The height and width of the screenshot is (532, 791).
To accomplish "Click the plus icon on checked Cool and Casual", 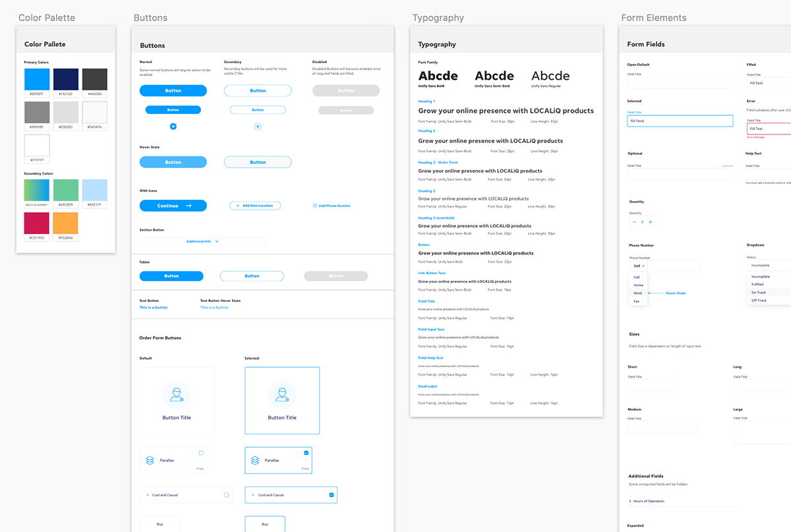I will 253,495.
